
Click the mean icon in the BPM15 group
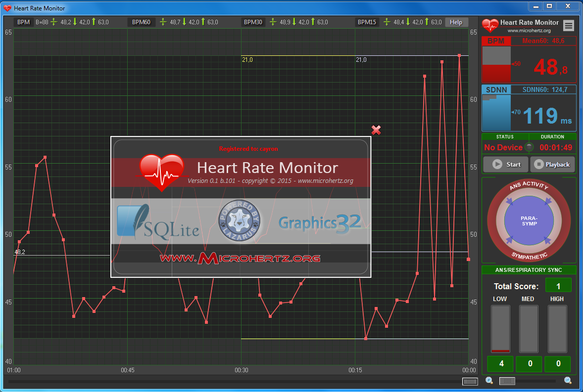coord(387,22)
